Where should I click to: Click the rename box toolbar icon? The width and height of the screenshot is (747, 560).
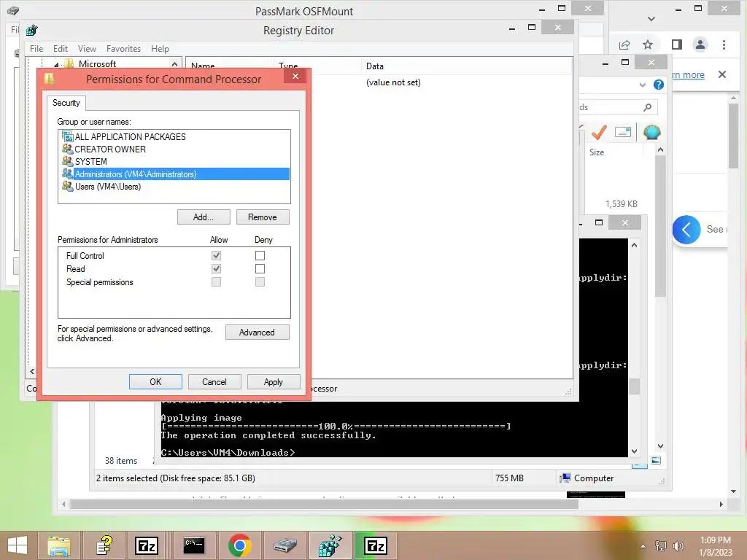click(x=623, y=132)
